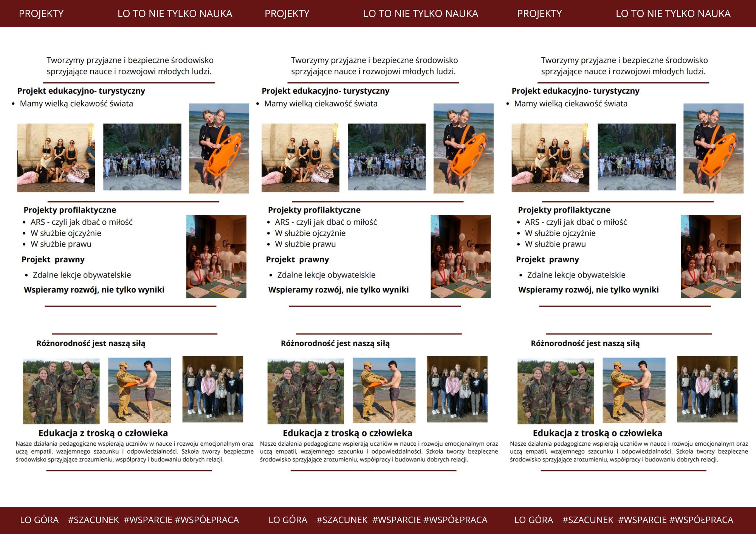Click 'Zdalne lekcje obywatelskie' bullet in right panel
This screenshot has height=534, width=756.
click(x=576, y=275)
